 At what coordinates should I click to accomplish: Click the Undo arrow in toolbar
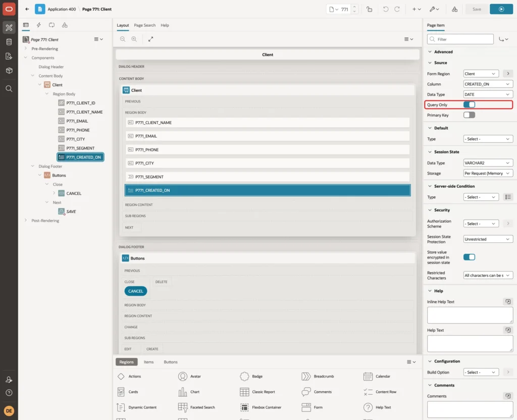tap(385, 9)
